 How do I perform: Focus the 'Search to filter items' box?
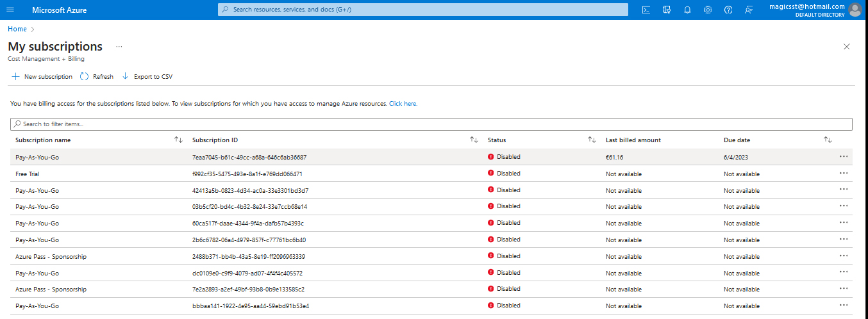[431, 124]
